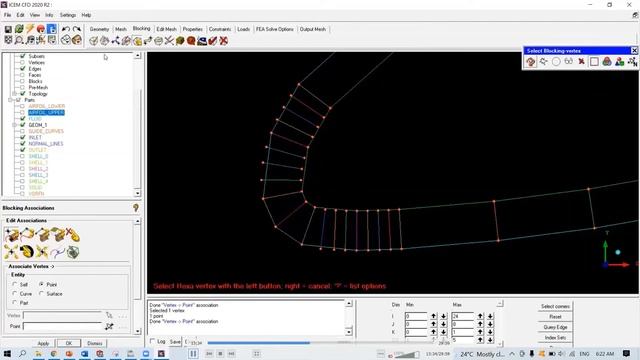Image resolution: width=640 pixels, height=360 pixels.
Task: Click the selection-mode icon in Select Blocking vertex
Action: 531,62
